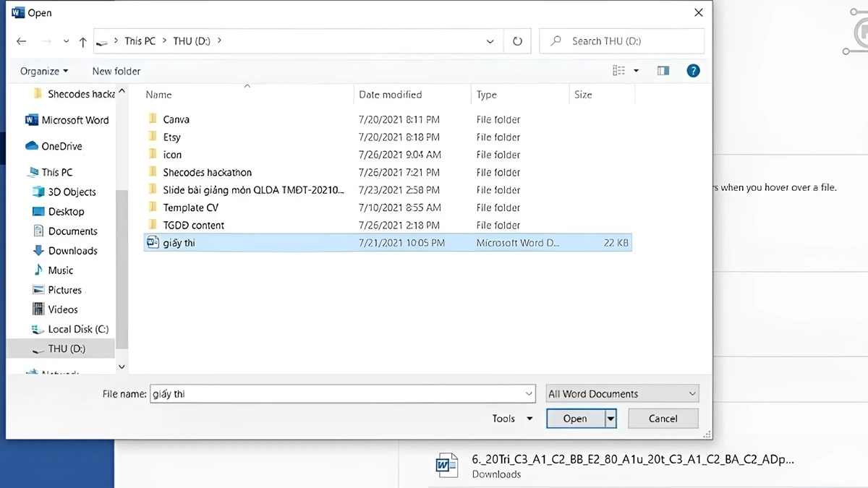Click inside the File name input field

pos(340,393)
